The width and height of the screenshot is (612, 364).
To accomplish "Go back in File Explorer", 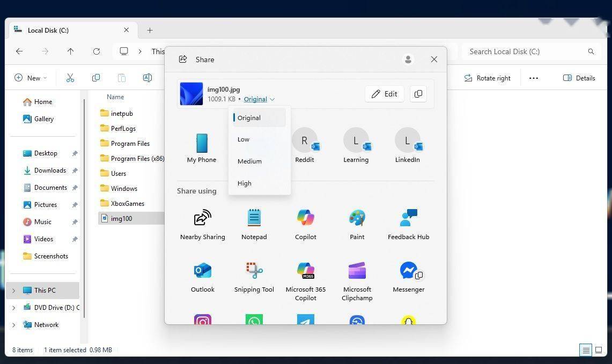I will [x=19, y=51].
